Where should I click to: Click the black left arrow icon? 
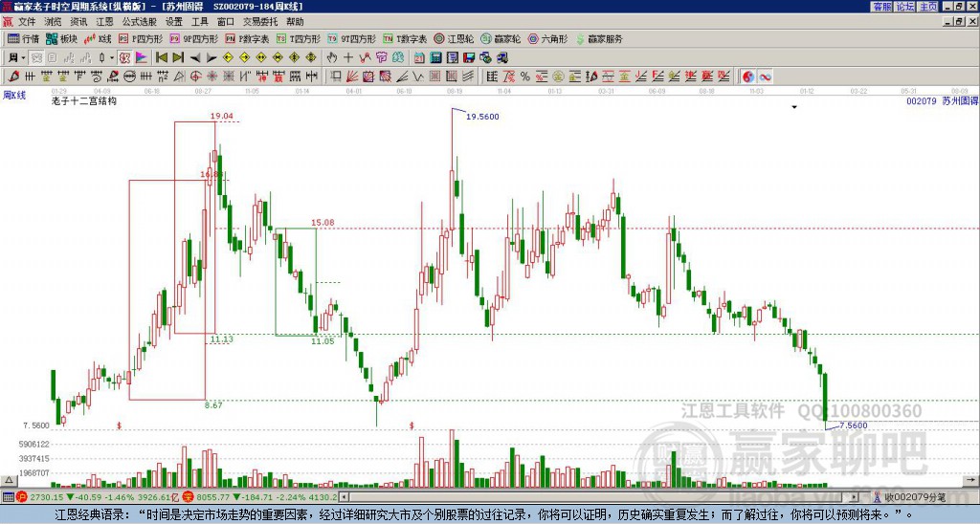click(x=194, y=57)
